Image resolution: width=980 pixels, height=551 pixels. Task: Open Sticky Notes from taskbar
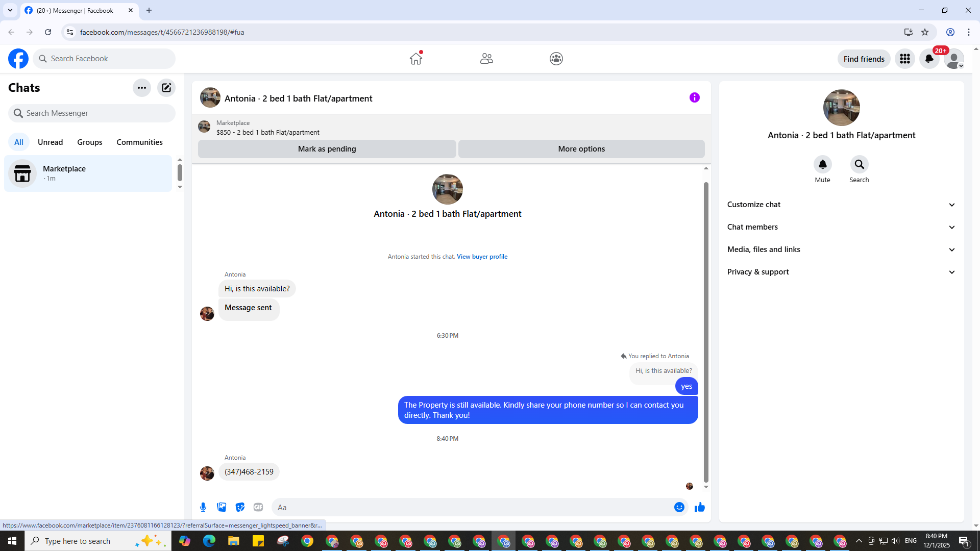point(258,541)
